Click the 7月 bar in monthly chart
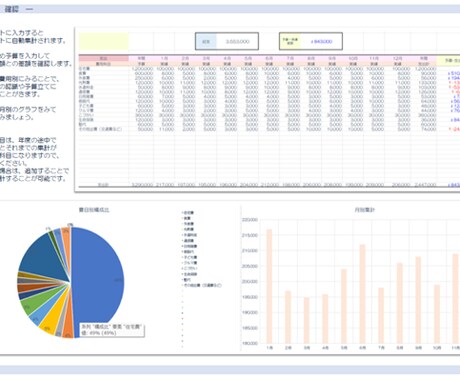Image resolution: width=460 pixels, height=380 pixels. [x=381, y=316]
